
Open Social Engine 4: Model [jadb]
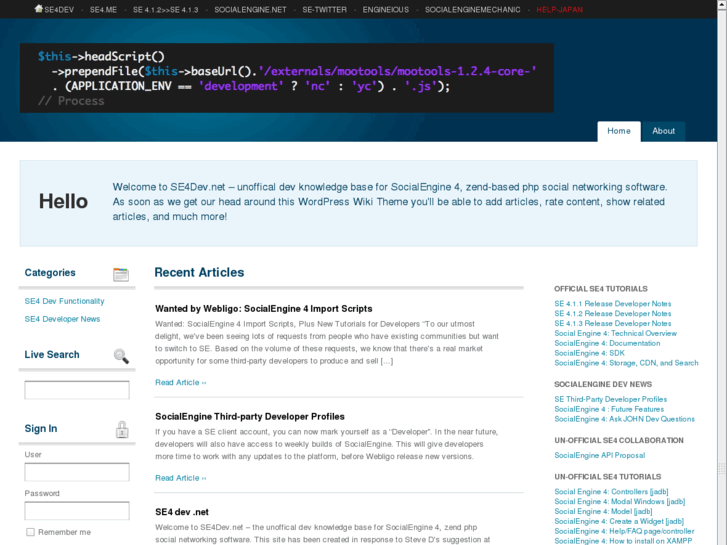[x=604, y=511]
